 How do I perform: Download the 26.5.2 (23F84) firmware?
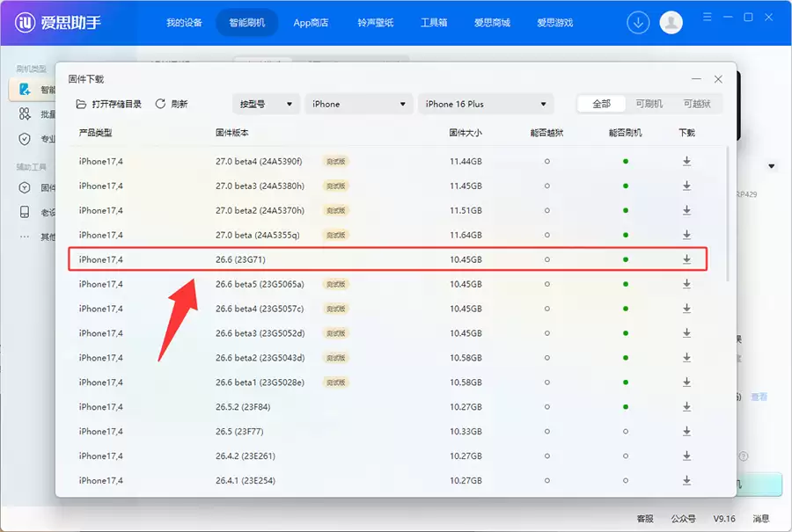pos(686,407)
